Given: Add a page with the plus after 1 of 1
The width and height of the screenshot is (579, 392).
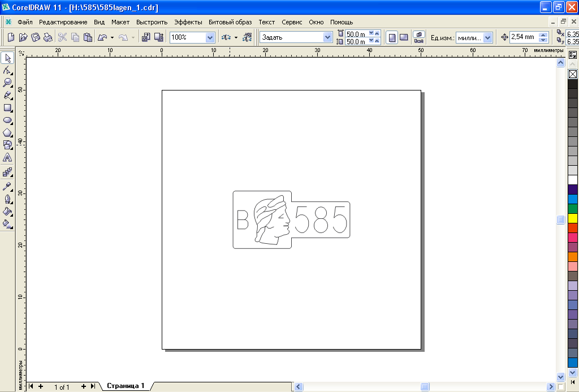Looking at the screenshot, I should pos(84,386).
